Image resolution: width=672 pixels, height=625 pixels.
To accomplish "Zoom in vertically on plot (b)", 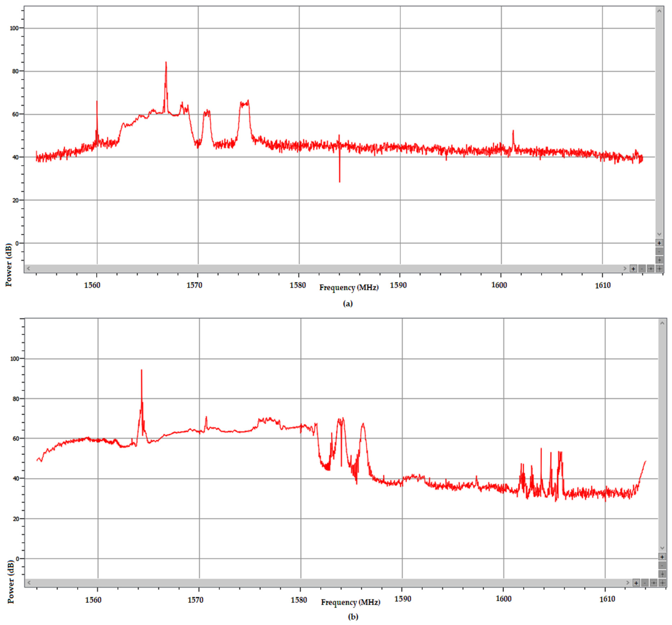I will (662, 556).
